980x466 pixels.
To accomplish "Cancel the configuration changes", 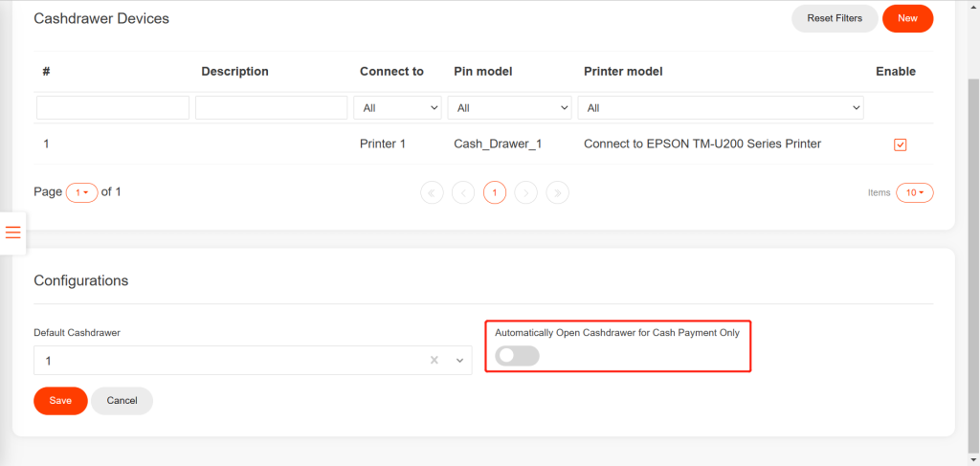I will tap(122, 400).
